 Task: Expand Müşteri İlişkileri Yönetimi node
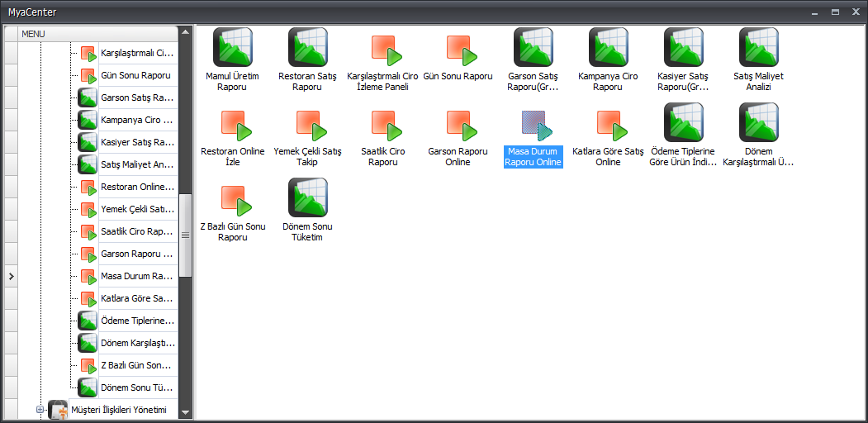(40, 410)
